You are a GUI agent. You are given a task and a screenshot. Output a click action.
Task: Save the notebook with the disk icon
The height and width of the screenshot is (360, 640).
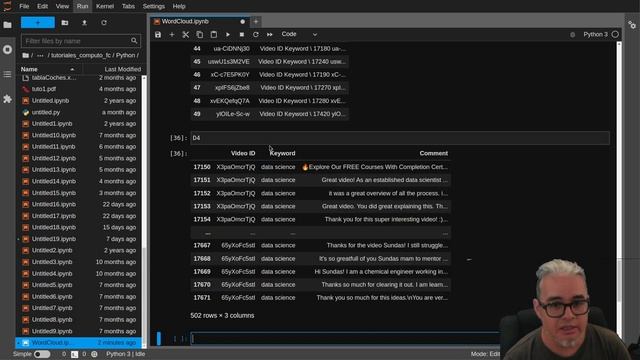tap(158, 35)
